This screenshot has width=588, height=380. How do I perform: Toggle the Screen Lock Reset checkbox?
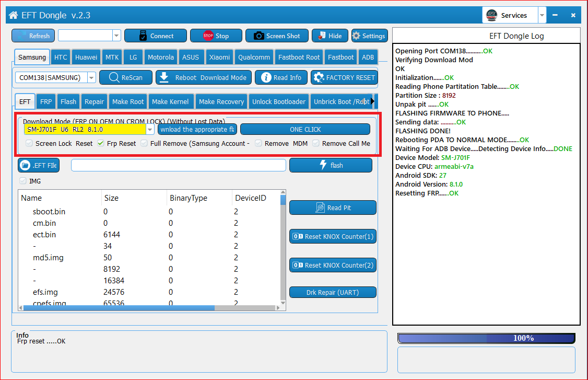(29, 143)
